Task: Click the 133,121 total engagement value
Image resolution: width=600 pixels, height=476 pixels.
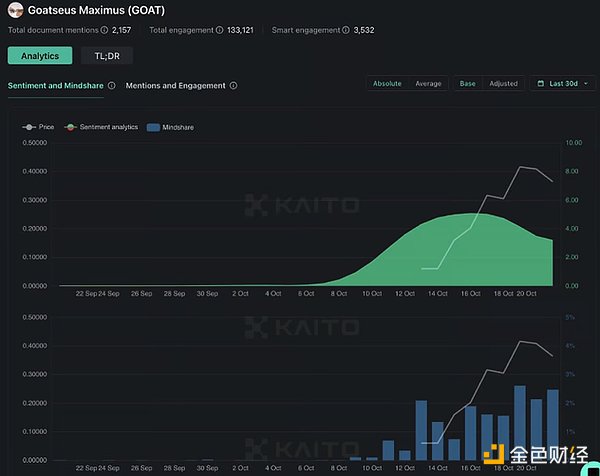Action: [x=240, y=30]
